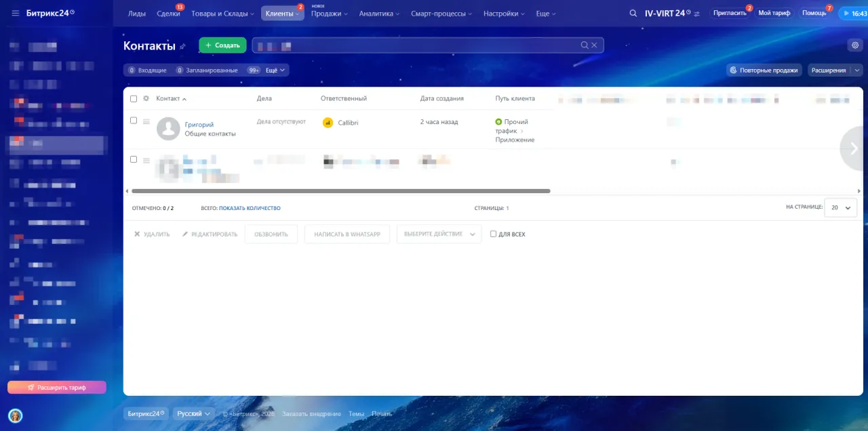The height and width of the screenshot is (431, 868).
Task: Open the Русский language dropdown
Action: (193, 413)
